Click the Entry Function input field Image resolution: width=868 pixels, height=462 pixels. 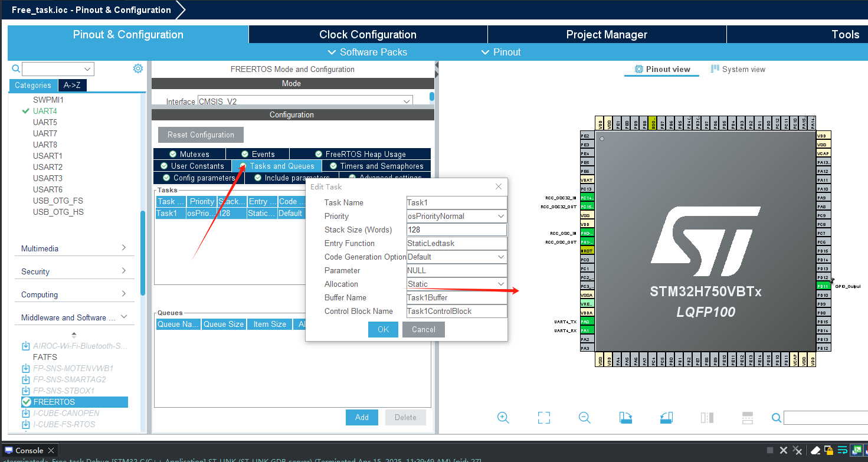(456, 243)
